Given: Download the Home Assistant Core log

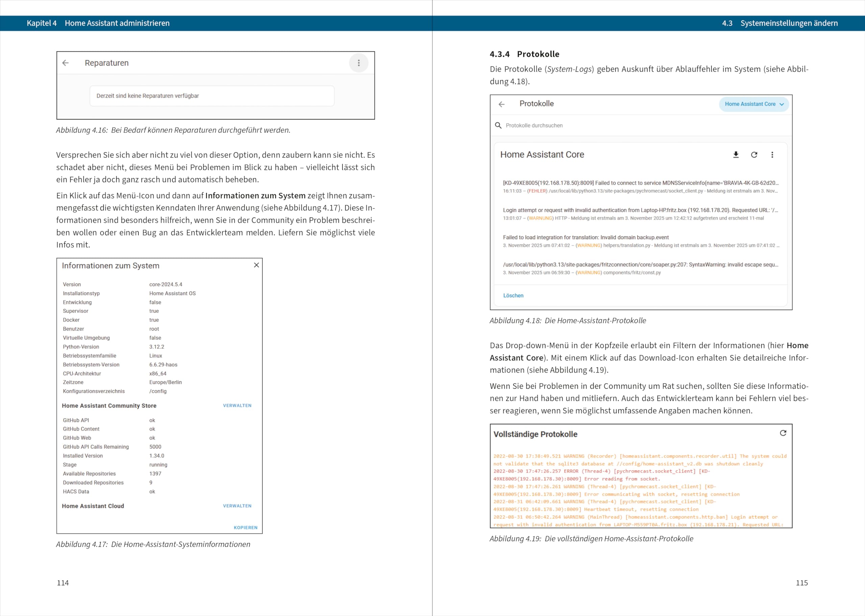Looking at the screenshot, I should [x=736, y=155].
